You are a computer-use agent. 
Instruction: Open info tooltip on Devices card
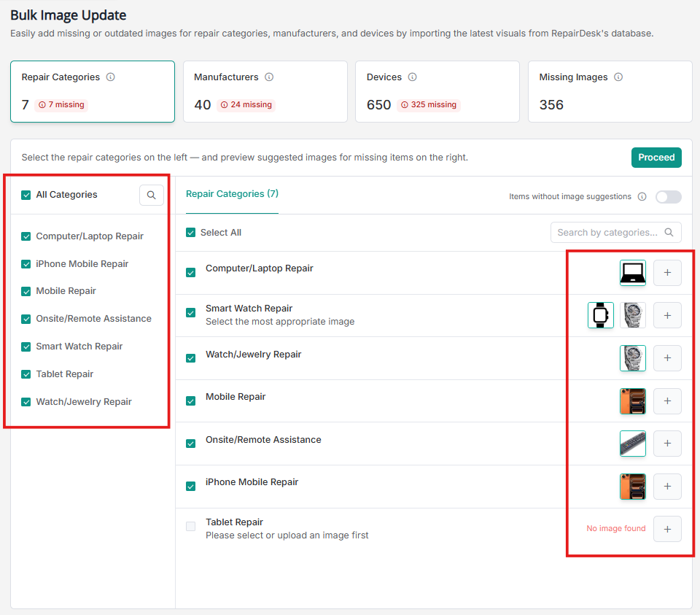[413, 77]
